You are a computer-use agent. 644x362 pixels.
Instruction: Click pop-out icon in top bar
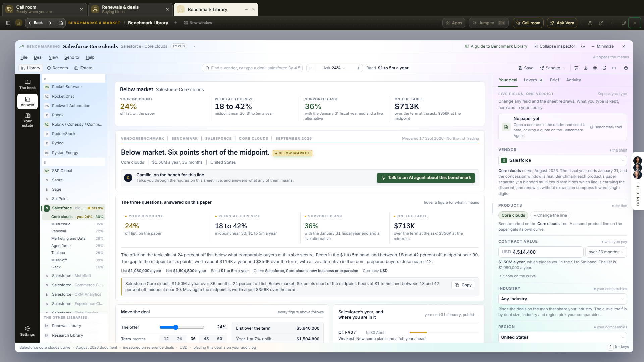click(601, 23)
